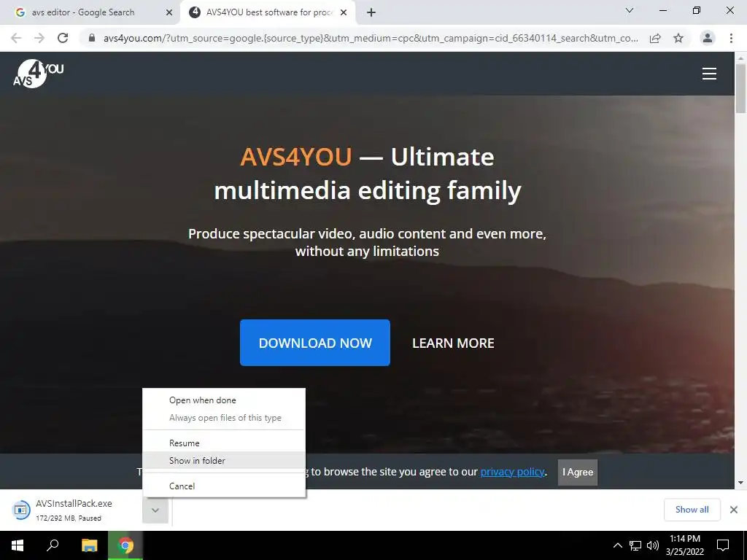Bookmark this page with the star icon
747x560 pixels.
[678, 38]
